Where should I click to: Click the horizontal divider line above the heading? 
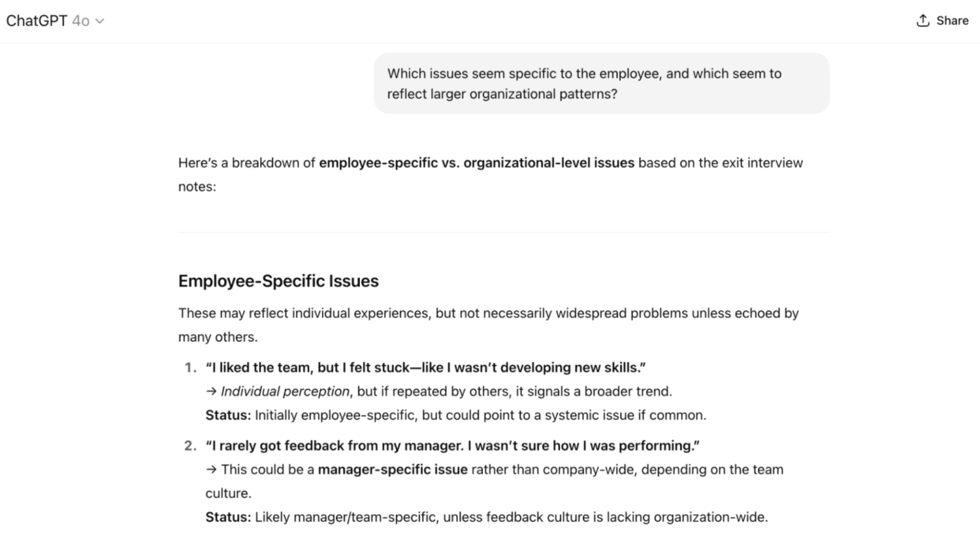503,232
